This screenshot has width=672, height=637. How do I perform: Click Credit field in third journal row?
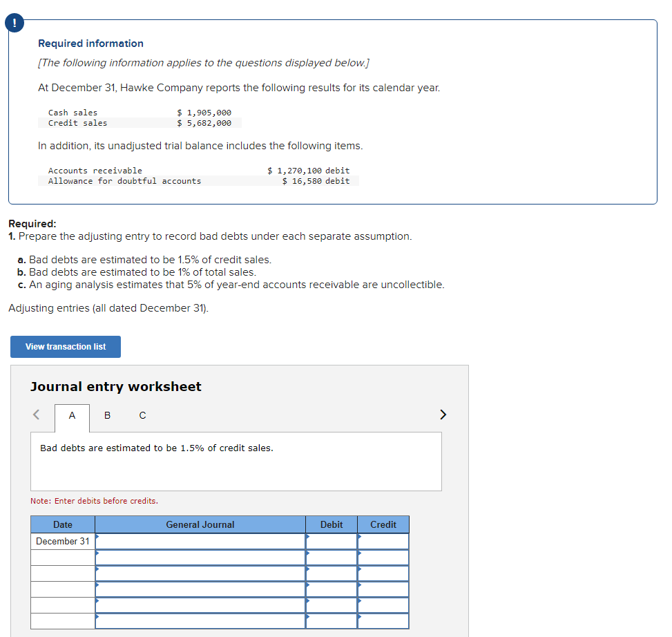pos(383,573)
